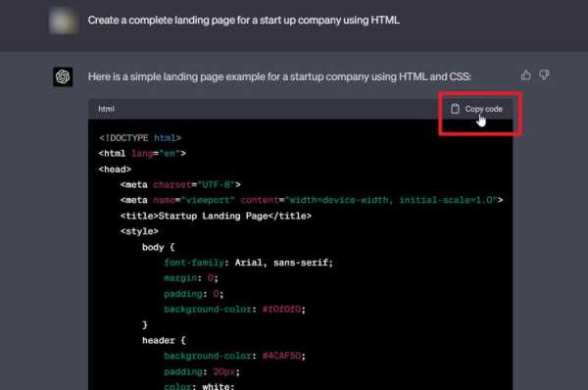The width and height of the screenshot is (588, 390).
Task: Click the ChatGPT logo avatar
Action: [x=63, y=76]
